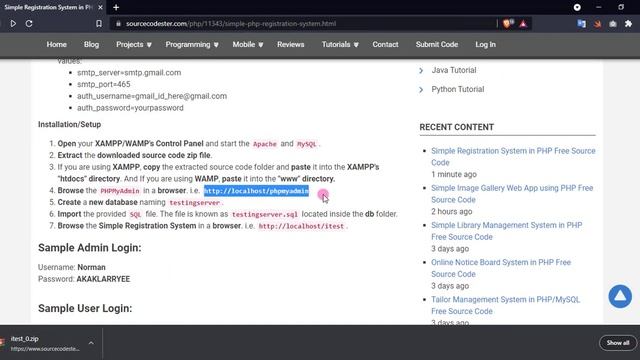Reload the current page
Viewport: 640px width, 360px height.
[x=29, y=24]
